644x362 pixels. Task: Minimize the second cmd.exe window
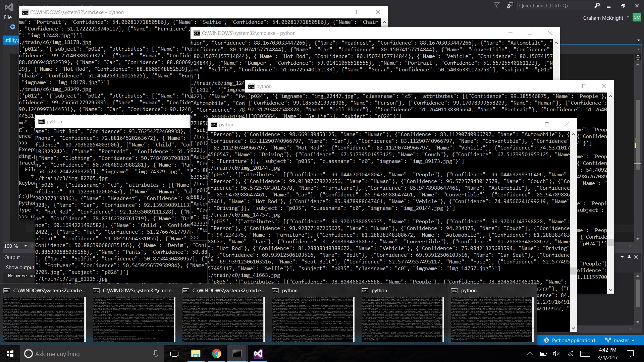click(x=511, y=33)
